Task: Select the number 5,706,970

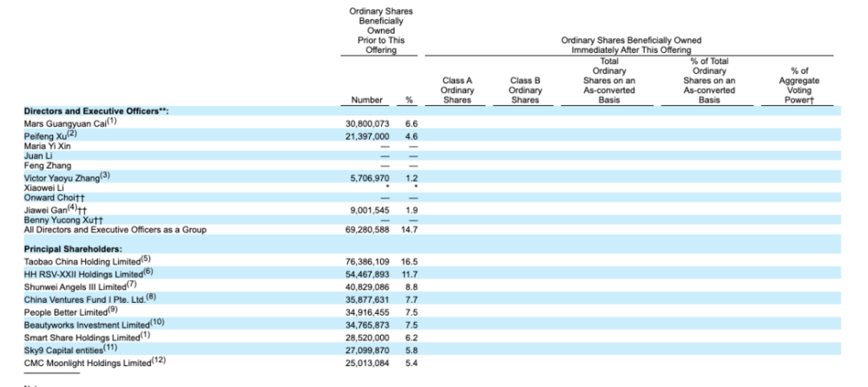Action: tap(371, 178)
